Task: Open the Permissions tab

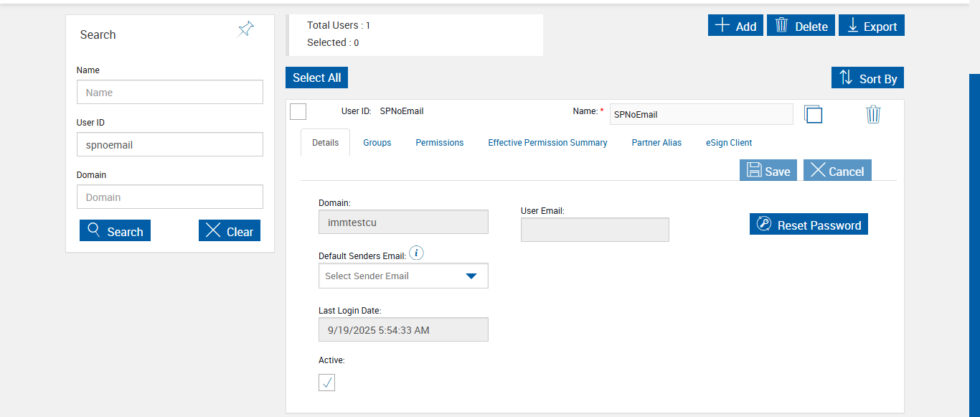Action: (439, 143)
